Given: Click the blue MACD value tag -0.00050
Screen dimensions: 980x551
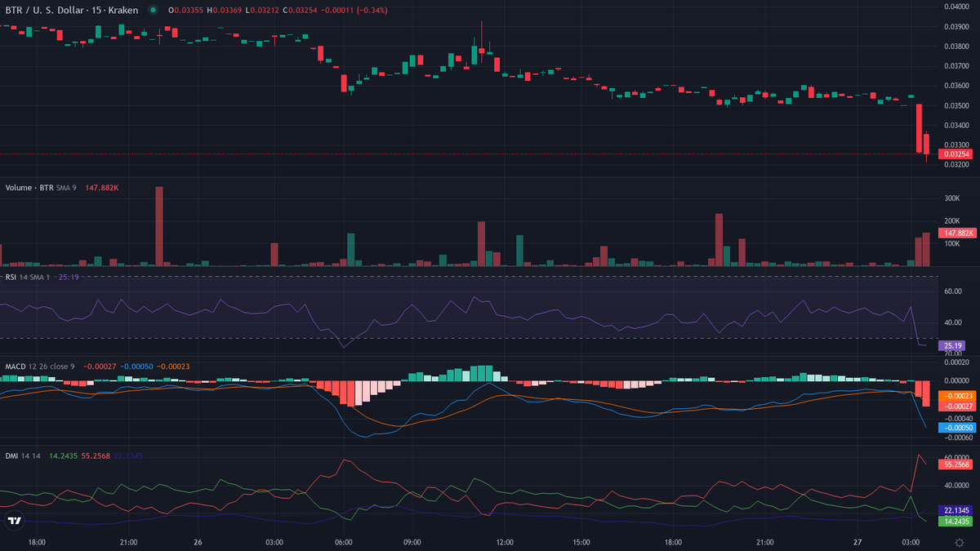Looking at the screenshot, I should (957, 427).
